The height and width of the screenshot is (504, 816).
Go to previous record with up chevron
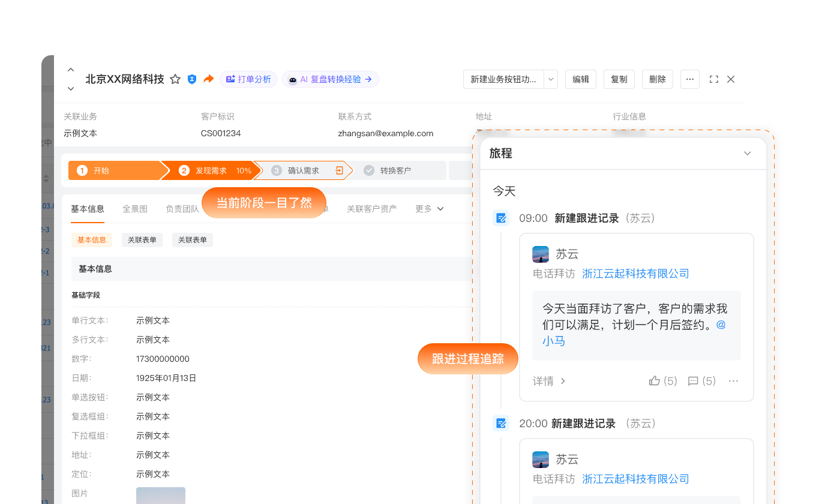[71, 70]
